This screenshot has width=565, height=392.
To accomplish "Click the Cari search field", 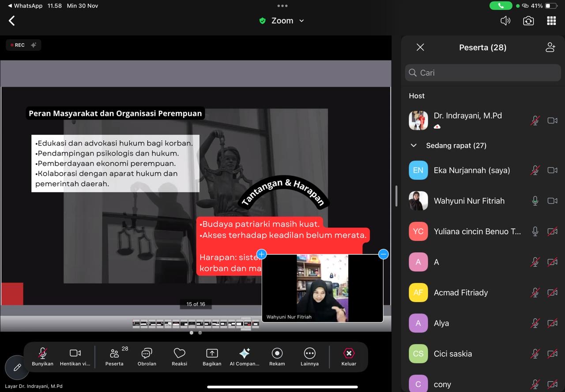I will pyautogui.click(x=483, y=73).
